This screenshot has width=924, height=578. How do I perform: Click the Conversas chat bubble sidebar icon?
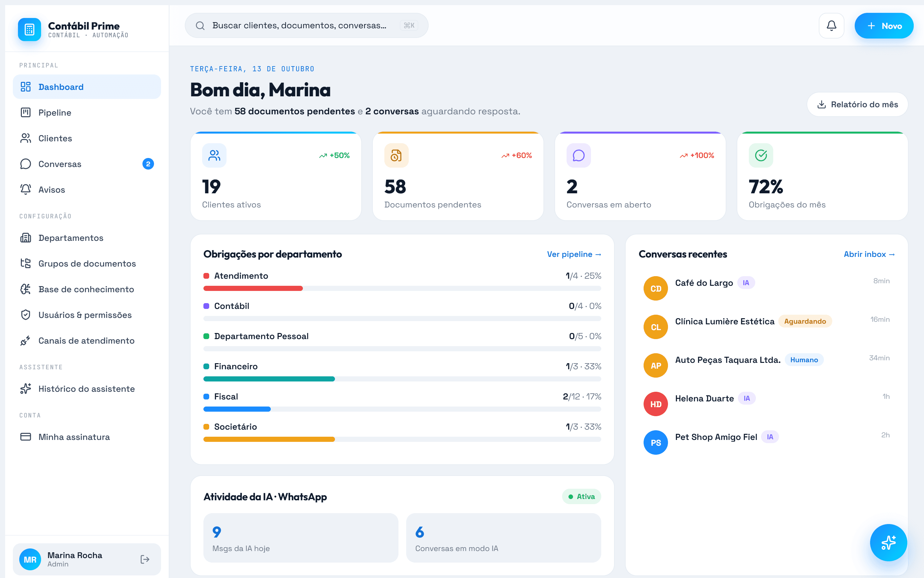tap(26, 164)
